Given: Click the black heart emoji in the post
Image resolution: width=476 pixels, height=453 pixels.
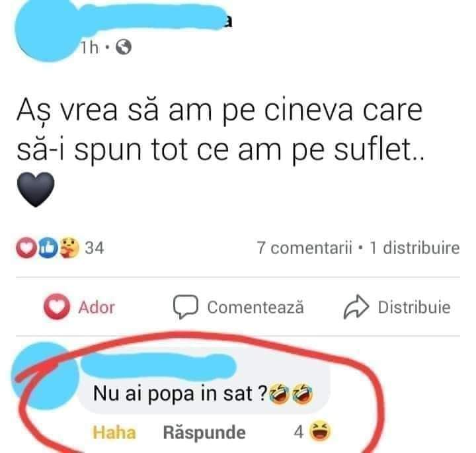Looking at the screenshot, I should click(x=36, y=189).
